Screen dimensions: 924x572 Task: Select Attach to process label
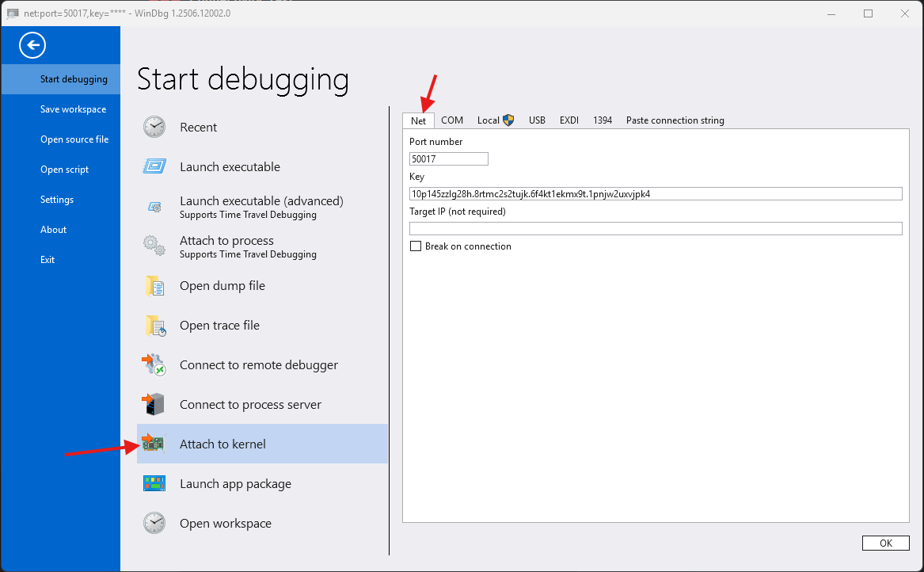(227, 241)
